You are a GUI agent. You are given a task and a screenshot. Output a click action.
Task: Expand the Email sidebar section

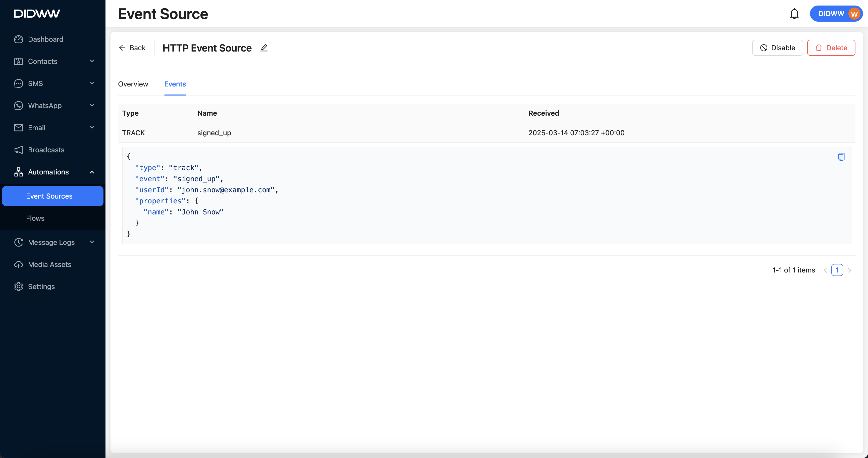pos(92,127)
